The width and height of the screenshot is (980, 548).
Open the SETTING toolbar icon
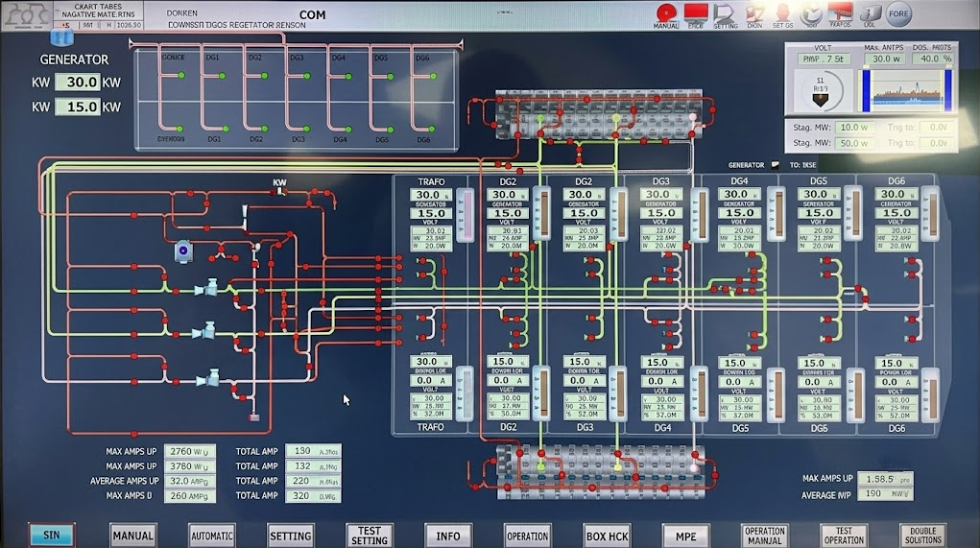pyautogui.click(x=725, y=13)
